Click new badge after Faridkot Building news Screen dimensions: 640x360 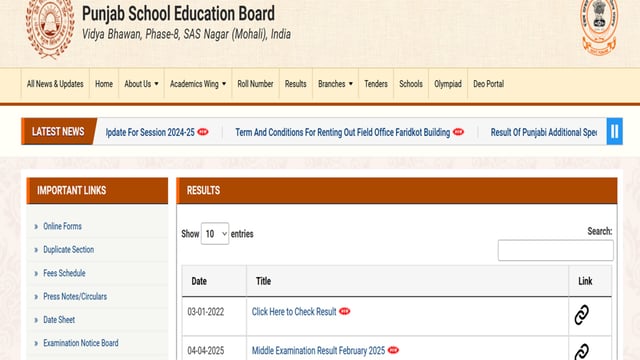458,132
